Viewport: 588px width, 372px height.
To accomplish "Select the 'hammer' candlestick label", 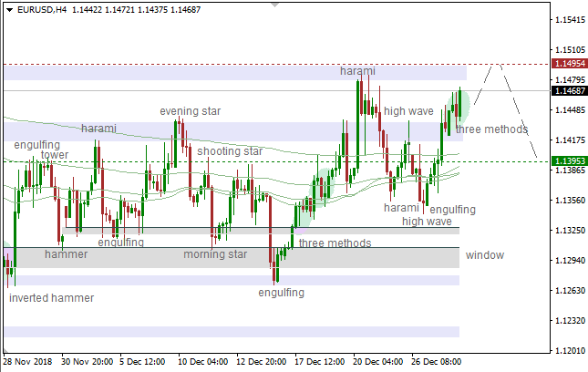I will point(66,254).
